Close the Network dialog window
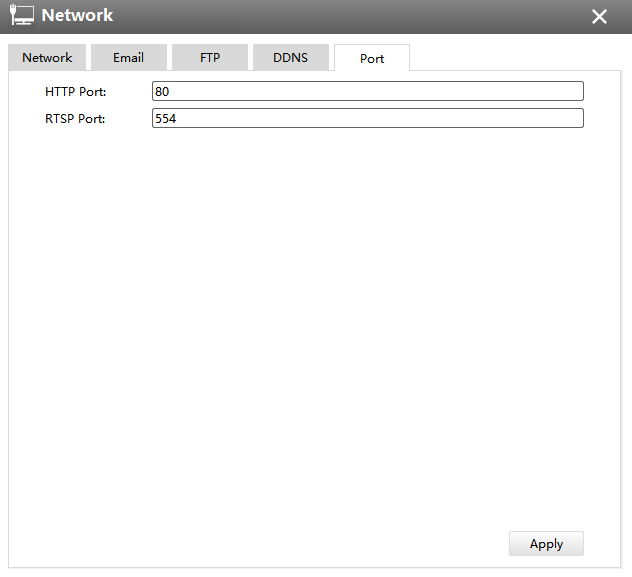The image size is (632, 577). click(x=599, y=17)
